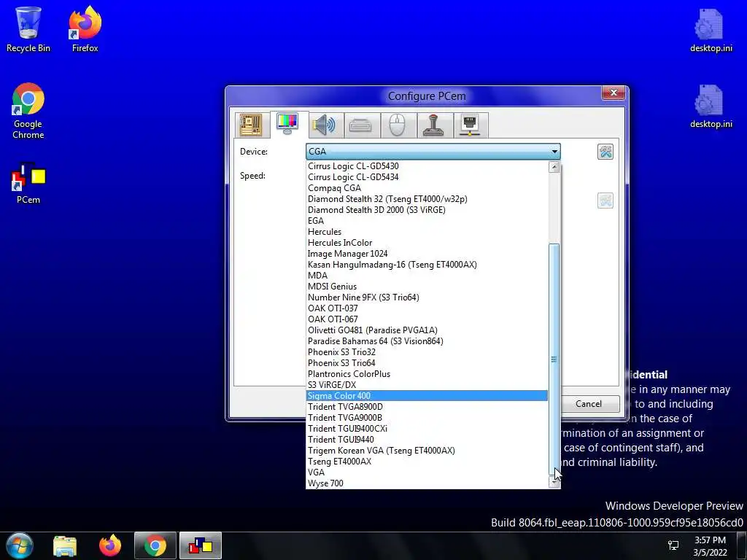747x560 pixels.
Task: Open the joystick settings tab
Action: tap(433, 125)
